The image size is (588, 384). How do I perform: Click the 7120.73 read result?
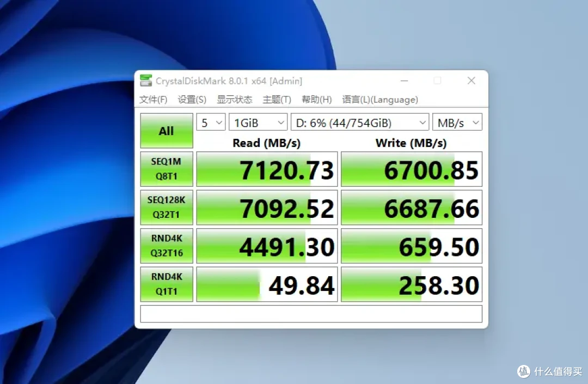click(267, 169)
